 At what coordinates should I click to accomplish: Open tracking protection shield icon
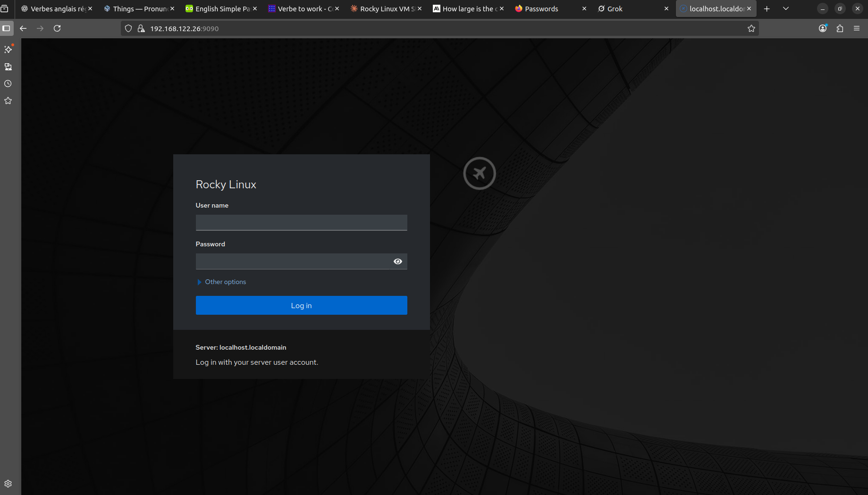pyautogui.click(x=128, y=28)
